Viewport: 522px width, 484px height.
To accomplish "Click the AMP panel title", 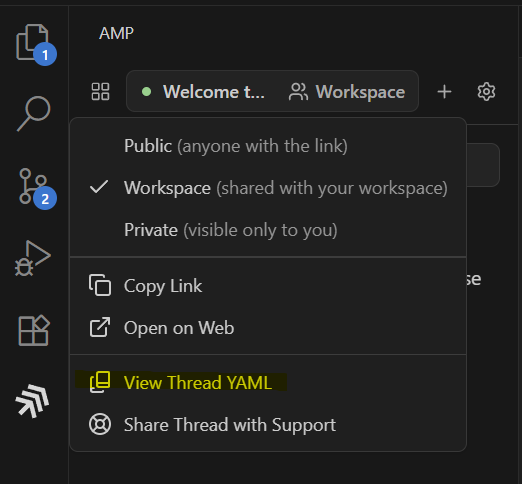I will pyautogui.click(x=116, y=33).
